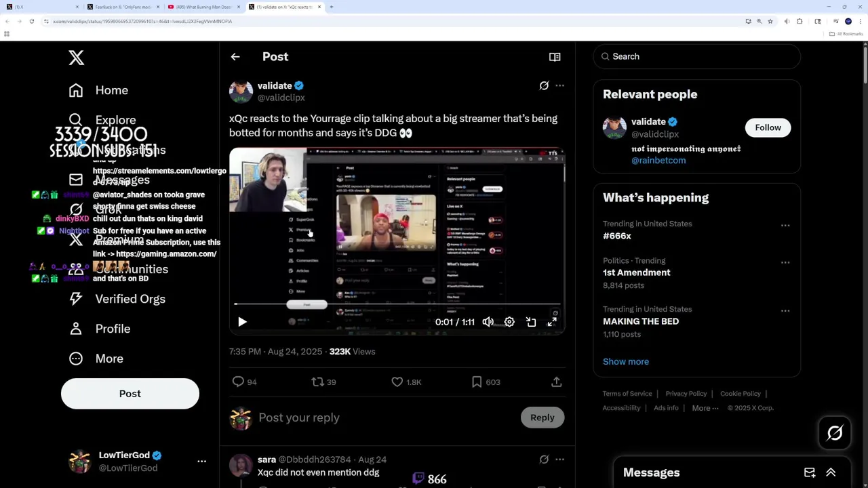
Task: Like the post with 1.8K likes
Action: point(397,382)
